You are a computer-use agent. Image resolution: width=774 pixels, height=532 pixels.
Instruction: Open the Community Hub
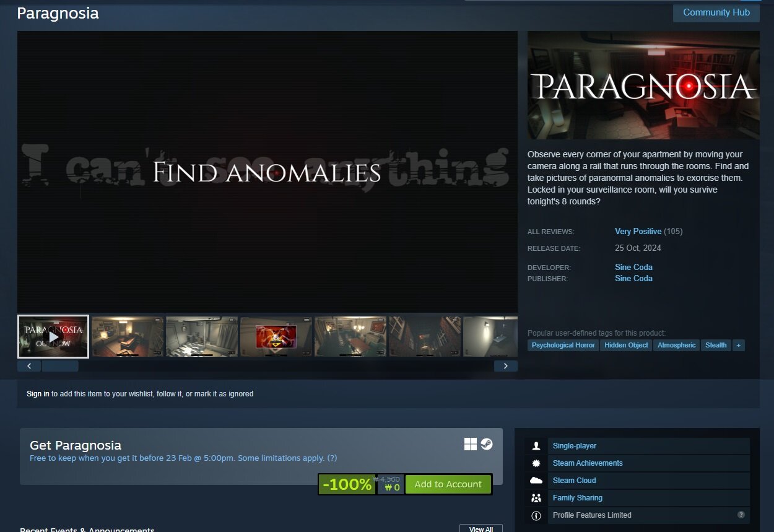(716, 12)
